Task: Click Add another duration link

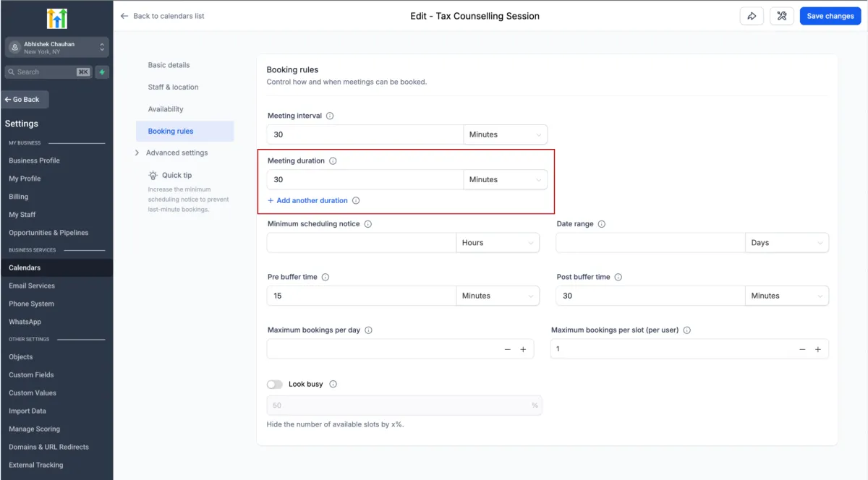Action: coord(307,201)
